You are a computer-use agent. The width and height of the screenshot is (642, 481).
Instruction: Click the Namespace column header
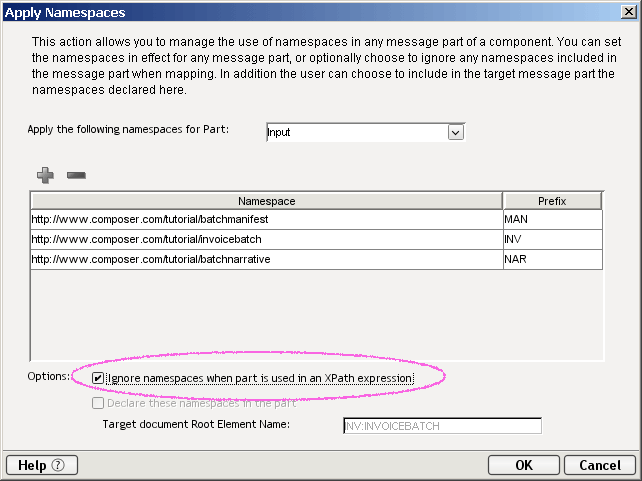[267, 201]
